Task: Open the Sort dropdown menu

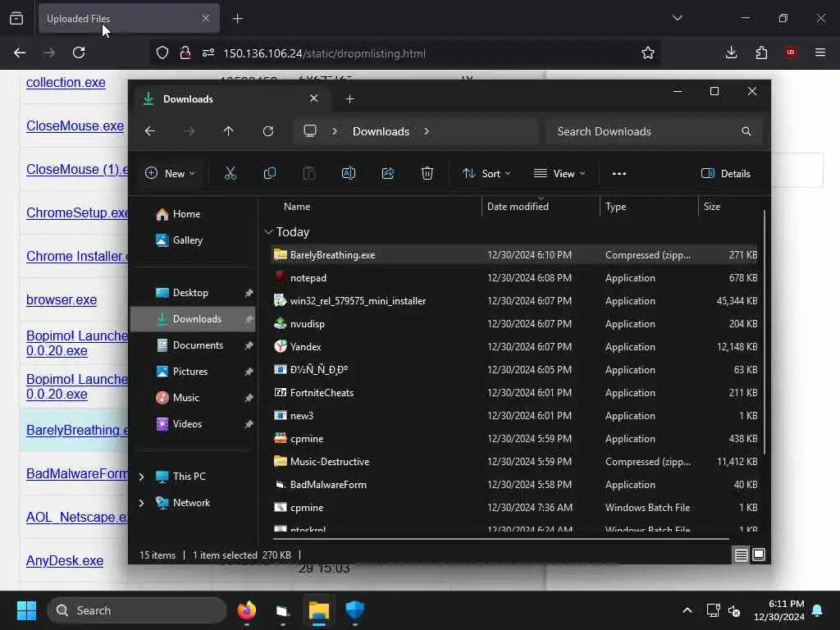Action: click(486, 174)
